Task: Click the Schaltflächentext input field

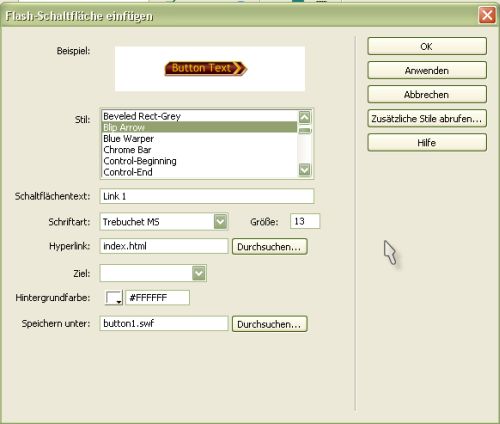Action: [x=207, y=196]
